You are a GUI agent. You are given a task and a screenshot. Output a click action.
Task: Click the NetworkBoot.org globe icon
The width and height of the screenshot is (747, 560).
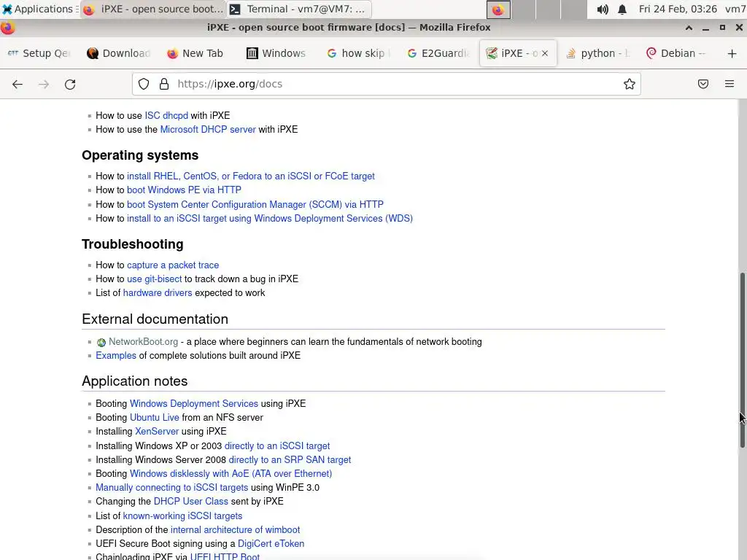[101, 343]
